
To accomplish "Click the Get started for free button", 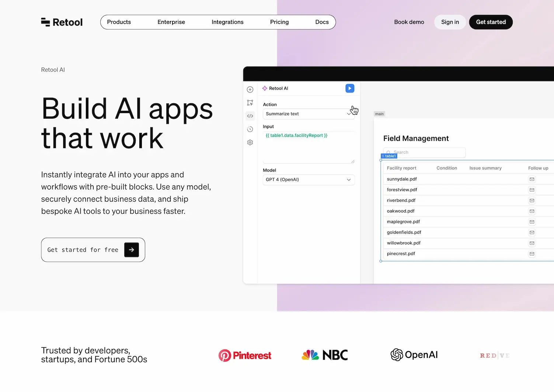I will [93, 250].
